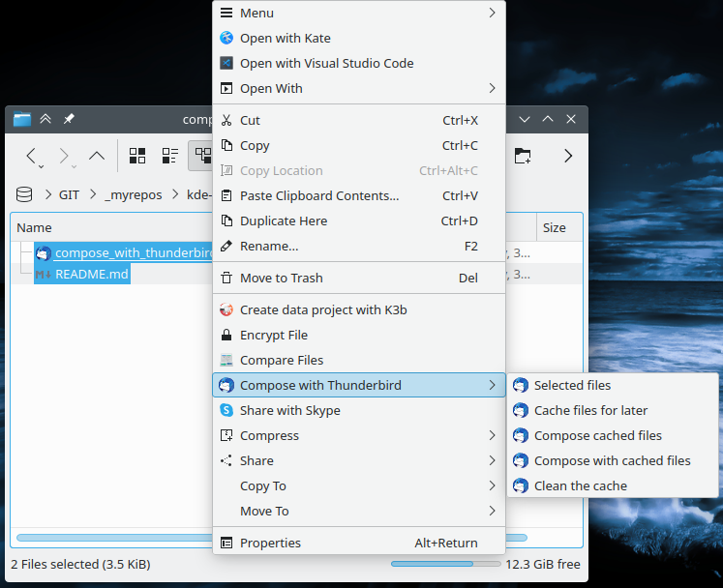This screenshot has width=723, height=588.
Task: Choose Selected files in the Thunderbird submenu
Action: click(613, 385)
